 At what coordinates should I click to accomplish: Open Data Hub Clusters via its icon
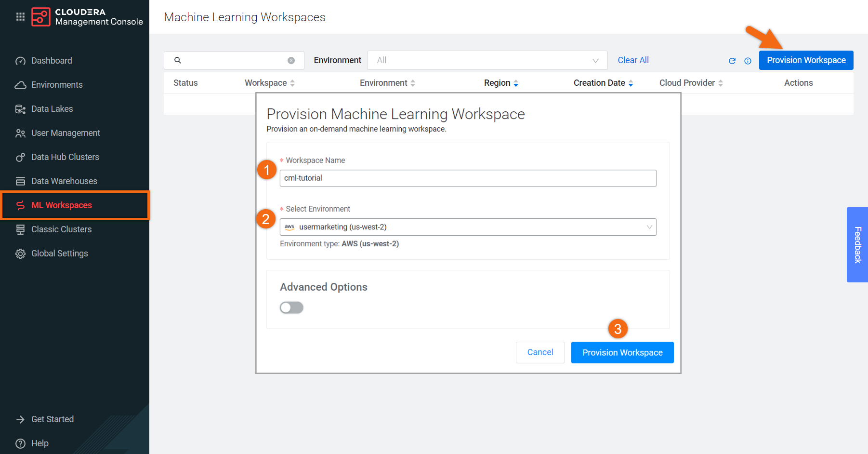20,157
